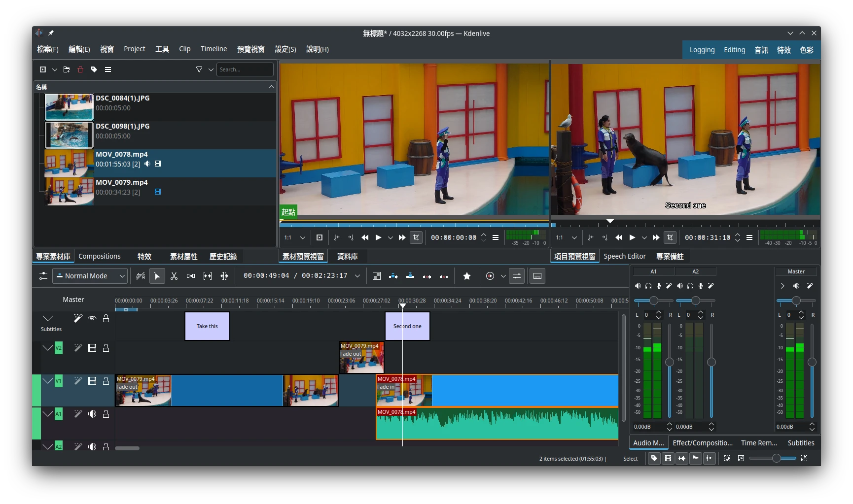Click the subtitle edit mode icon
Viewport: 853px width, 504px height.
click(x=537, y=276)
